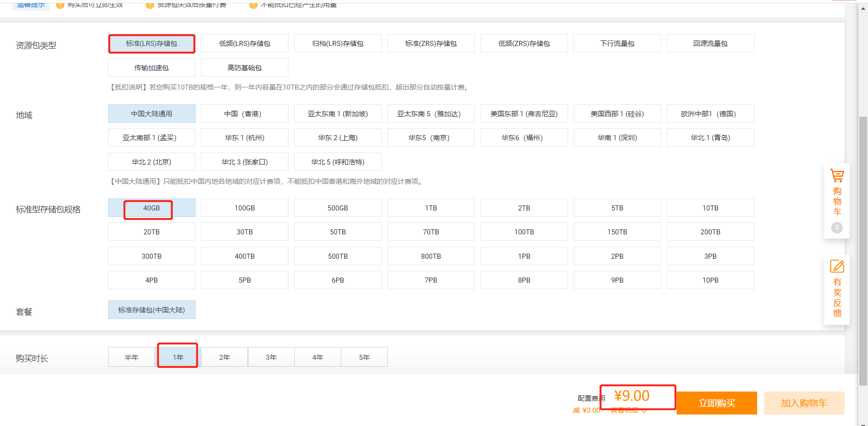Choose region 华北 2 (北京)

[152, 162]
